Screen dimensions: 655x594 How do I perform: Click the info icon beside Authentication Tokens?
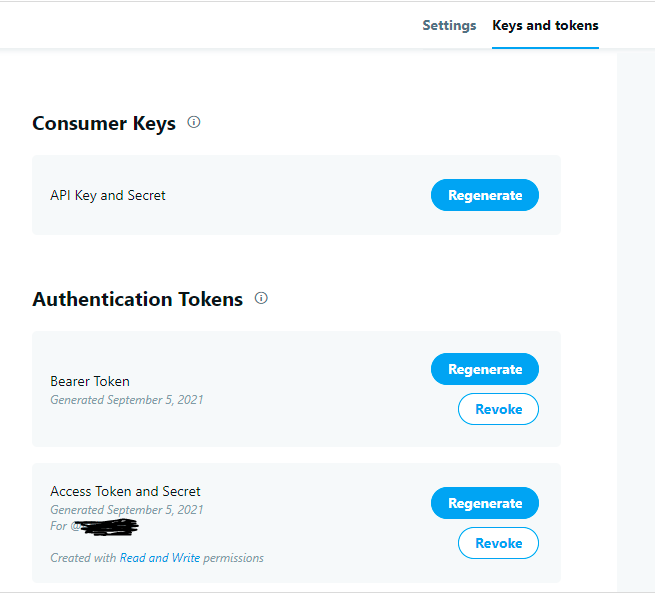pyautogui.click(x=261, y=298)
